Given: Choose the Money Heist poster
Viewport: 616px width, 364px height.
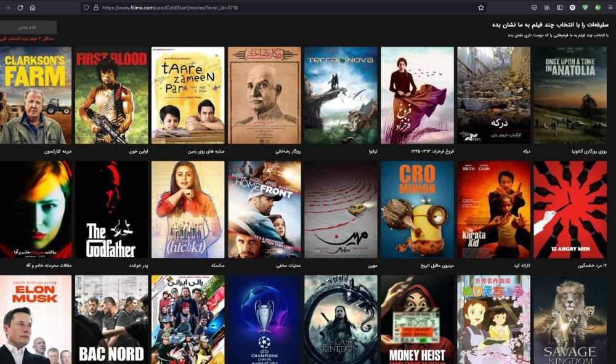Looking at the screenshot, I should click(417, 319).
